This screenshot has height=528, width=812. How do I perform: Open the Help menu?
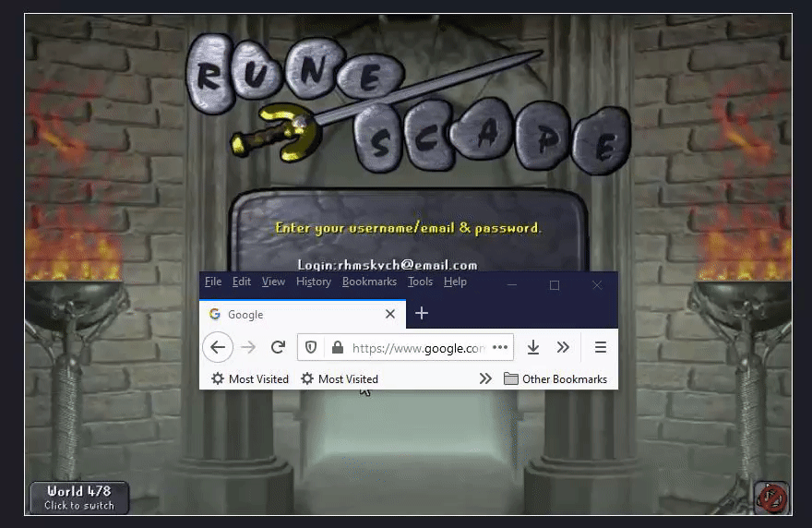(455, 282)
